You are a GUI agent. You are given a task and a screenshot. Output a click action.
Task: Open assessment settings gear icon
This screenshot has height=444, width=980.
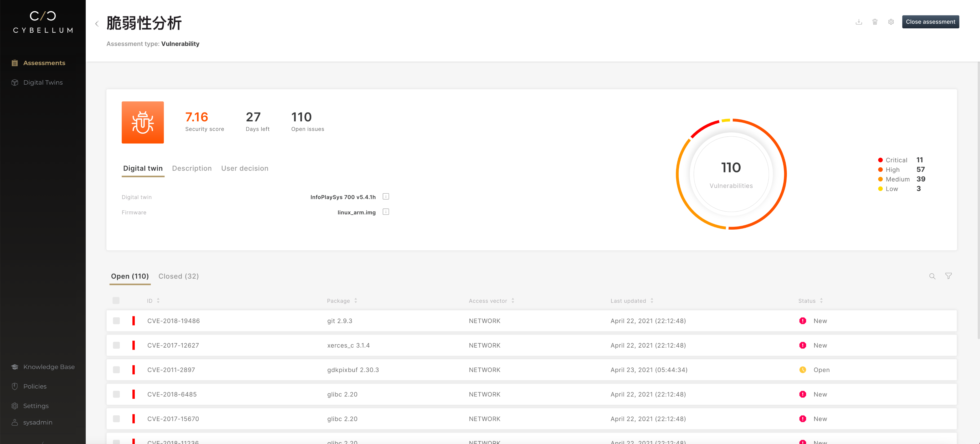[x=891, y=22]
